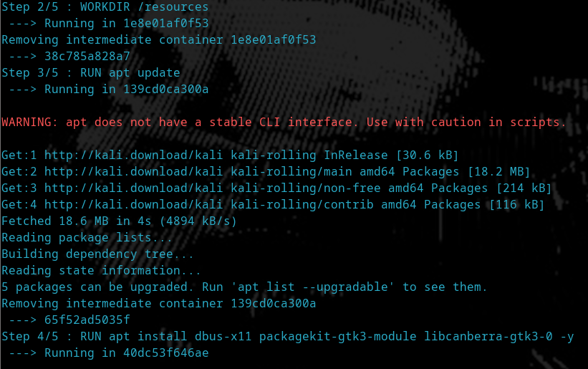Click the image hash 65f52ad5035f
This screenshot has height=369, width=588.
pos(87,320)
